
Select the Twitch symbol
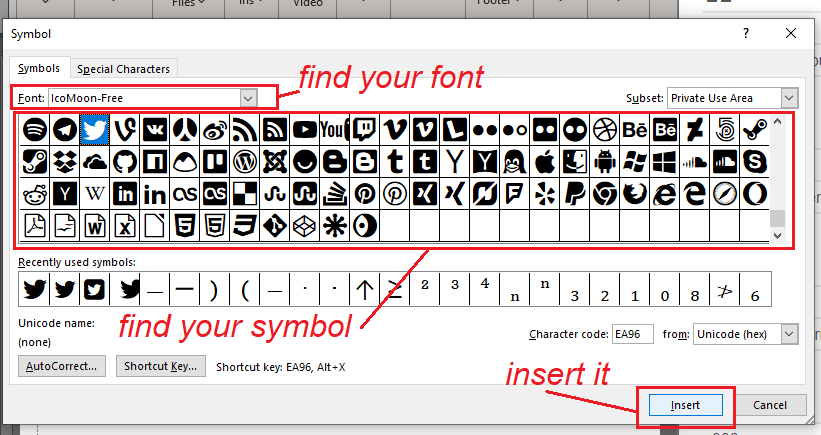pyautogui.click(x=364, y=130)
